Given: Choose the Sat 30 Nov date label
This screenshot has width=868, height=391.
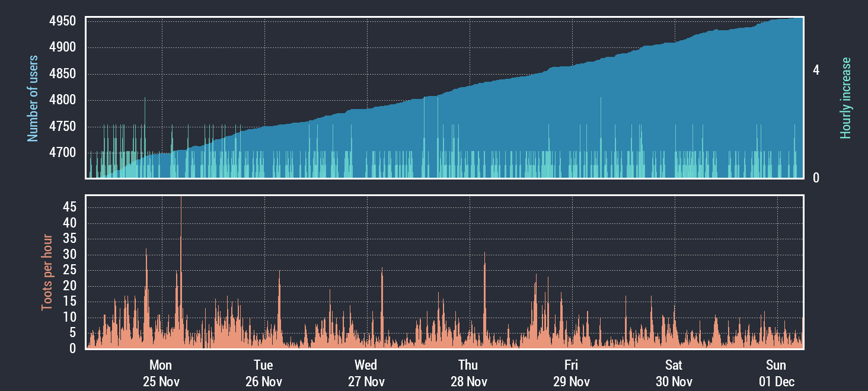Looking at the screenshot, I should tap(674, 373).
